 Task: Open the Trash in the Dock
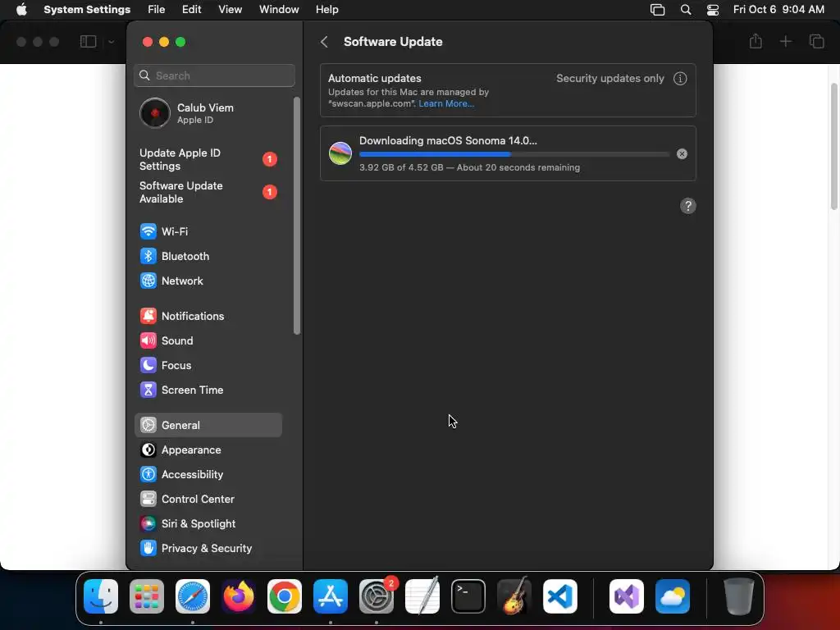click(739, 596)
